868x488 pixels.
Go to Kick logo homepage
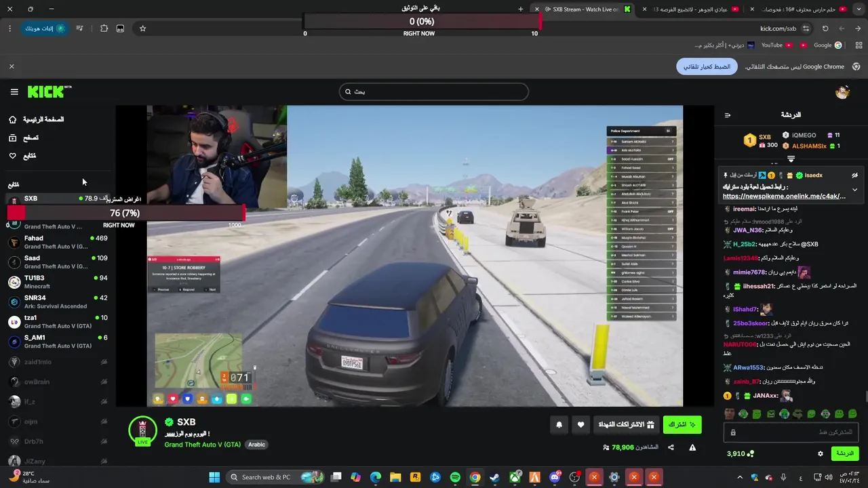[x=49, y=91]
